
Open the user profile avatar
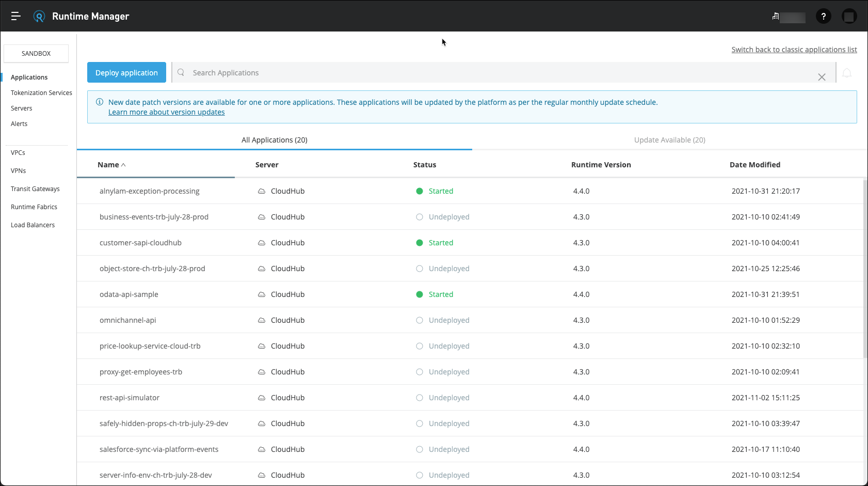click(x=849, y=17)
